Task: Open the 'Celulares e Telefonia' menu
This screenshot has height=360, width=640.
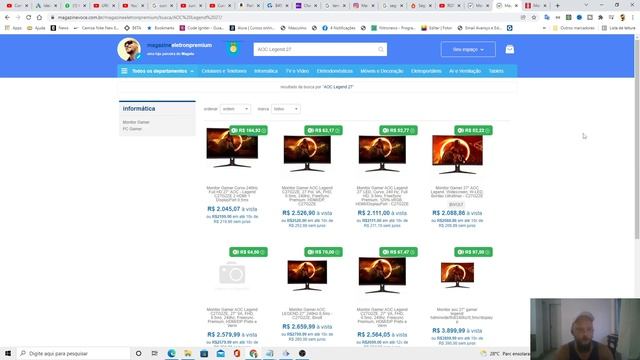Action: click(224, 71)
